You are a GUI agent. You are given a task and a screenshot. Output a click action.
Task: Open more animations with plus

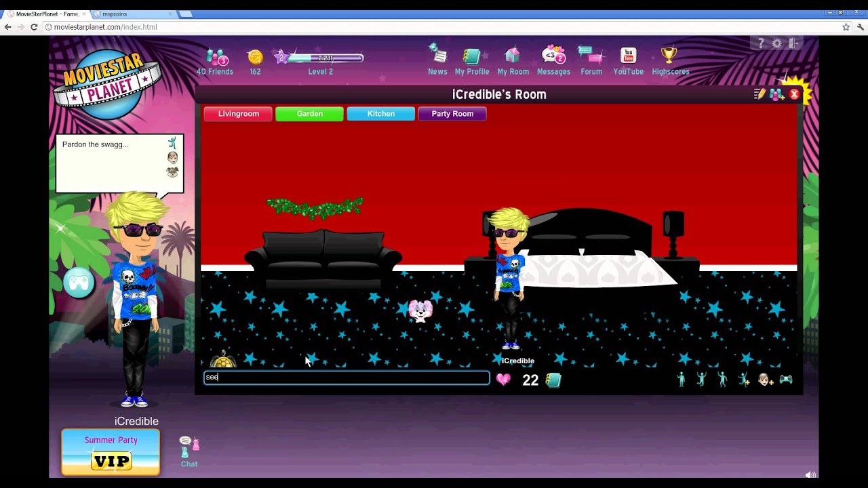pos(744,380)
